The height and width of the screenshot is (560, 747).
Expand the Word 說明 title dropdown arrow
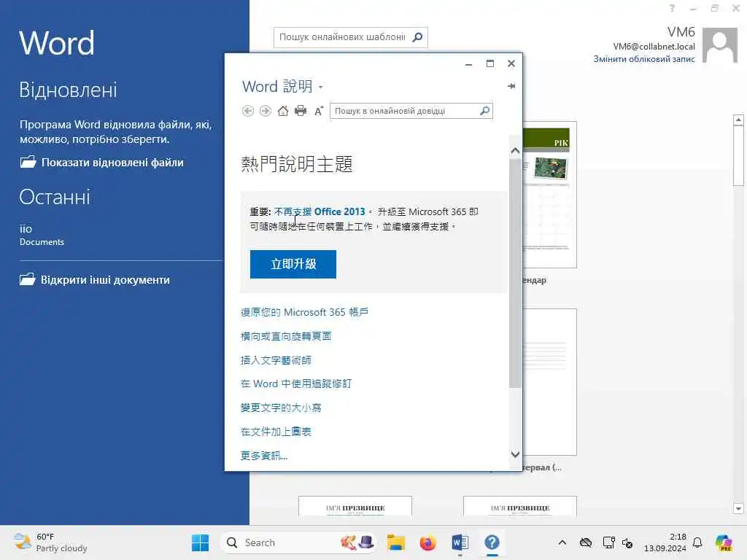(x=321, y=87)
